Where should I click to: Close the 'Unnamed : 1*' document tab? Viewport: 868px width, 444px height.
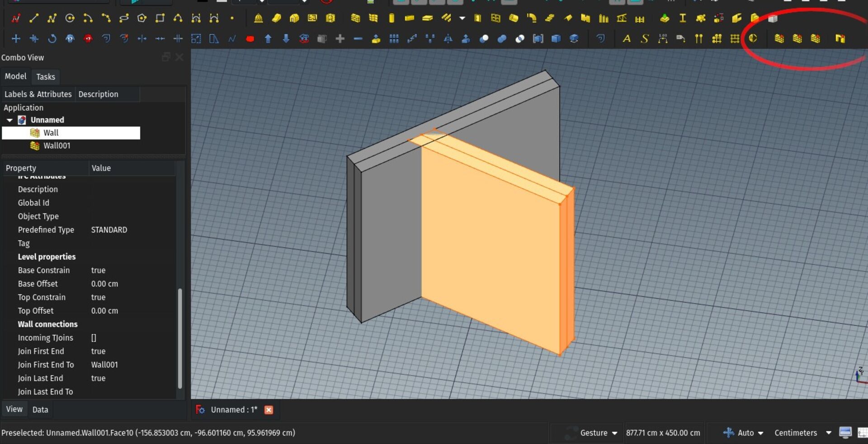tap(269, 410)
